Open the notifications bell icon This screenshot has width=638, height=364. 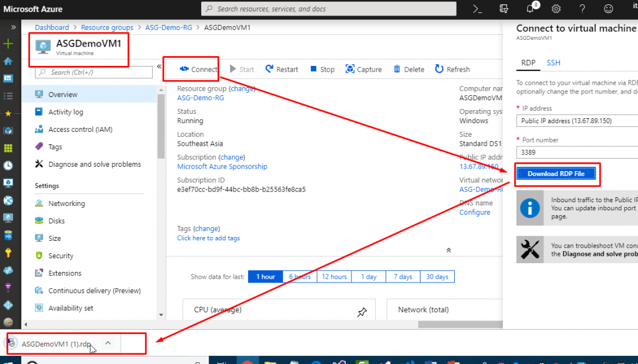(x=530, y=9)
